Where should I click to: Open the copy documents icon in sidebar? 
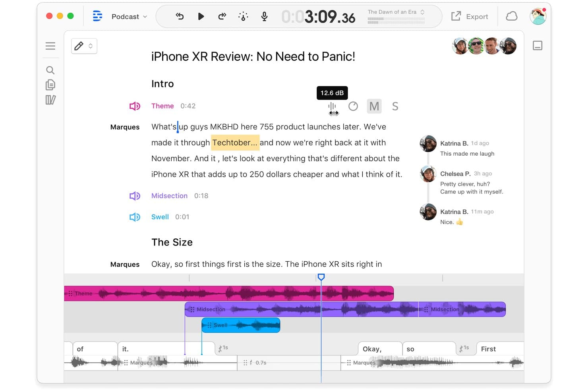point(50,85)
